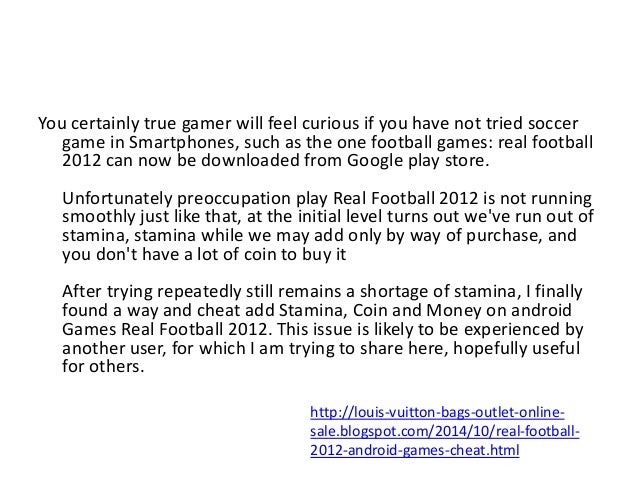The height and width of the screenshot is (479, 638).
Task: Open the louis-vuitton-bags-outlet blogspot hyperlink
Action: point(444,431)
